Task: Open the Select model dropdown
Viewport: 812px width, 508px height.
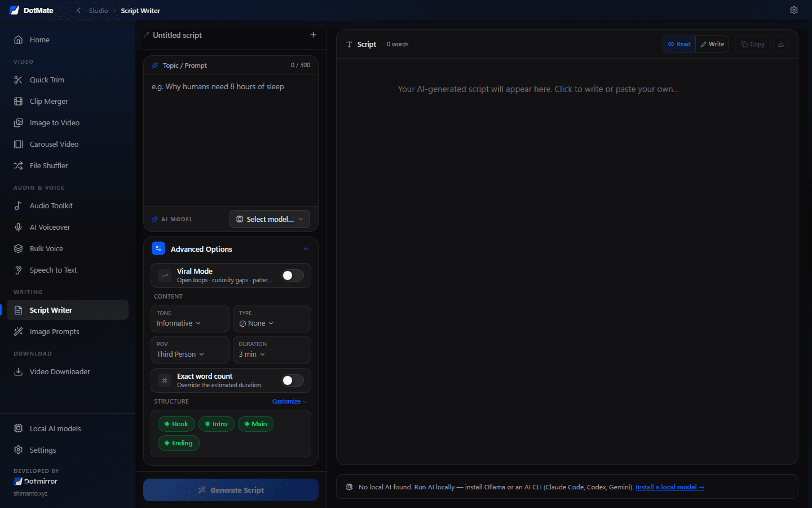Action: pyautogui.click(x=270, y=219)
